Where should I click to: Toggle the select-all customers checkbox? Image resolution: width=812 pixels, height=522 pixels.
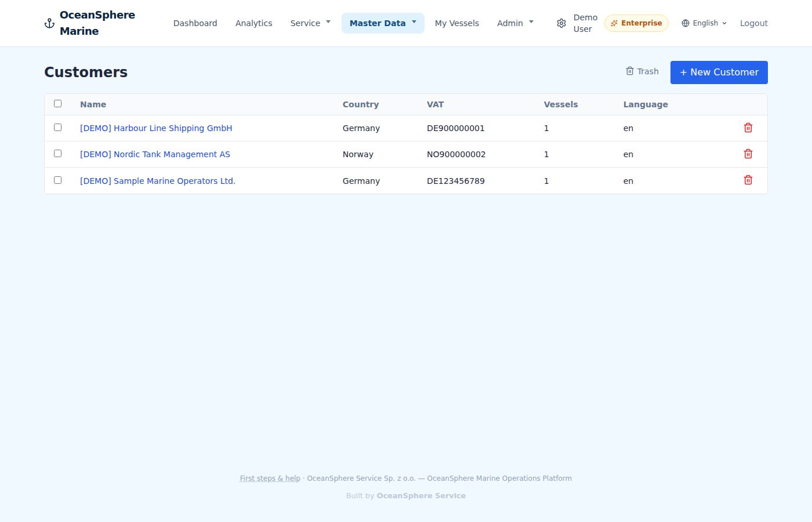point(57,104)
